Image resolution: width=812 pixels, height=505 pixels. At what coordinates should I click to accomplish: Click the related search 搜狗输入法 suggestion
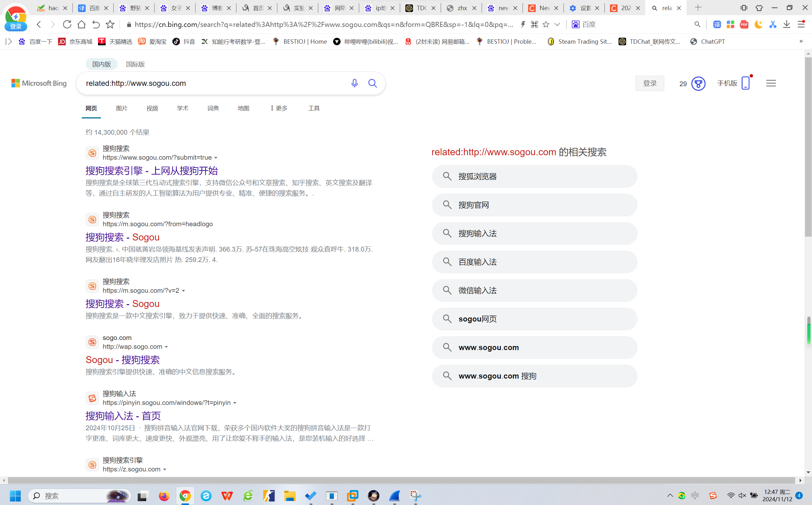pos(535,233)
